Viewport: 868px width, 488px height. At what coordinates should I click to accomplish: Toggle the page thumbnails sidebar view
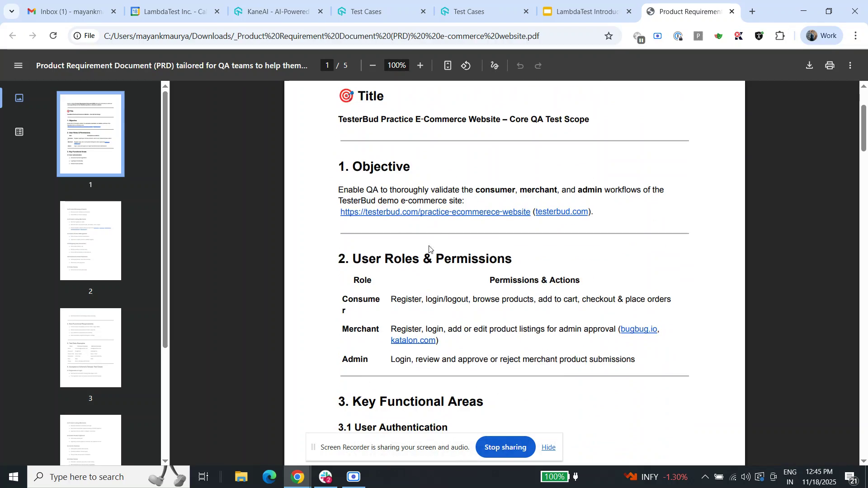[x=19, y=97]
